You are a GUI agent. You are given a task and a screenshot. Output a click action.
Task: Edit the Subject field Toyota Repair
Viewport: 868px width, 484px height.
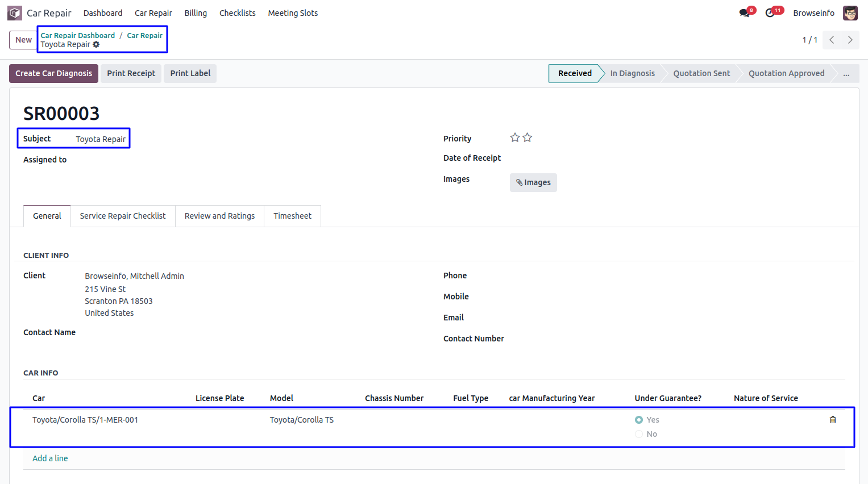[x=101, y=139]
